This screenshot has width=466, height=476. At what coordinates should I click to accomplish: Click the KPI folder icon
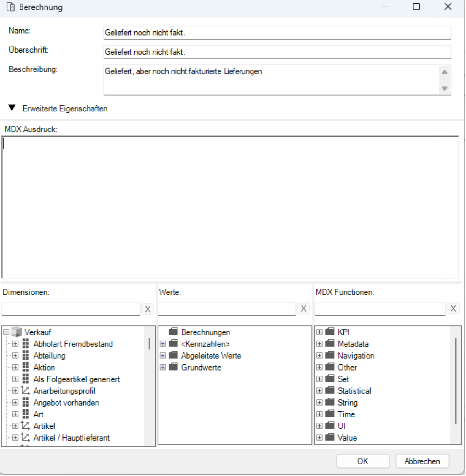coord(330,332)
